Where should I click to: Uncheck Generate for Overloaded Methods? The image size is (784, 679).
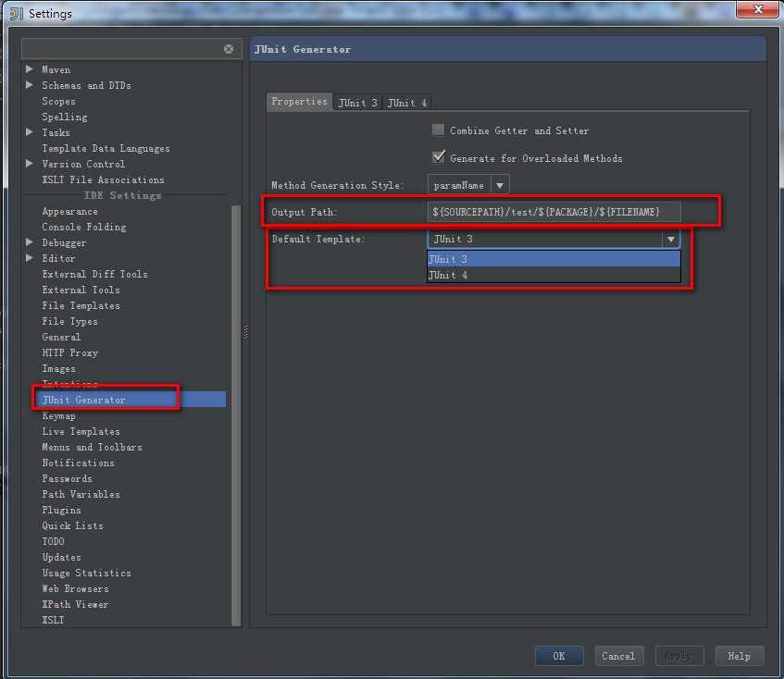tap(438, 157)
